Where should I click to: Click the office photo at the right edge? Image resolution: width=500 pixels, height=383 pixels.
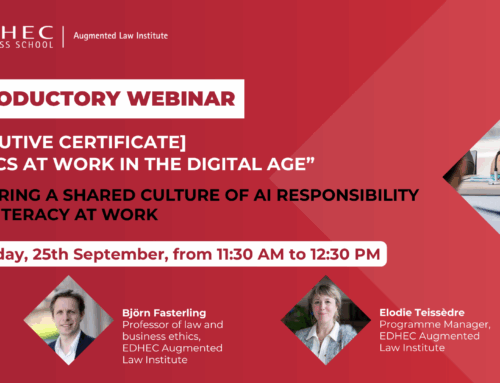click(471, 177)
